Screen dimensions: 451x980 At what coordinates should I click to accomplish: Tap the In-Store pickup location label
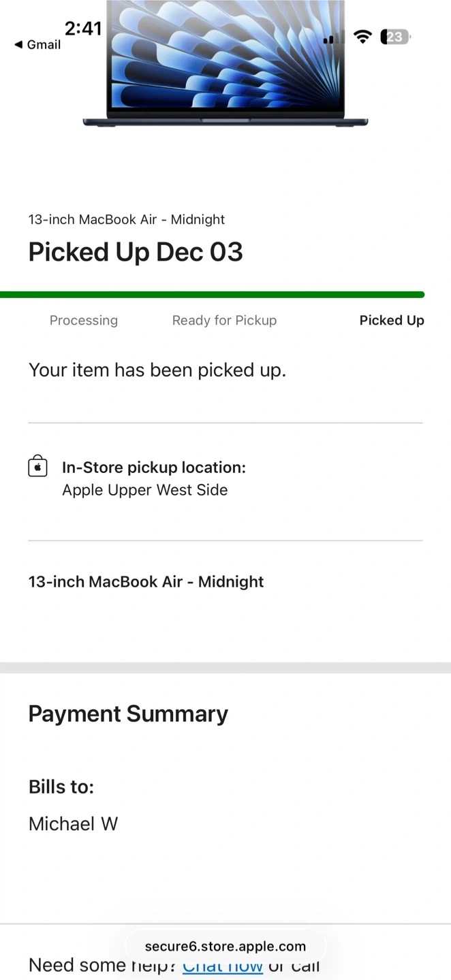pyautogui.click(x=154, y=468)
